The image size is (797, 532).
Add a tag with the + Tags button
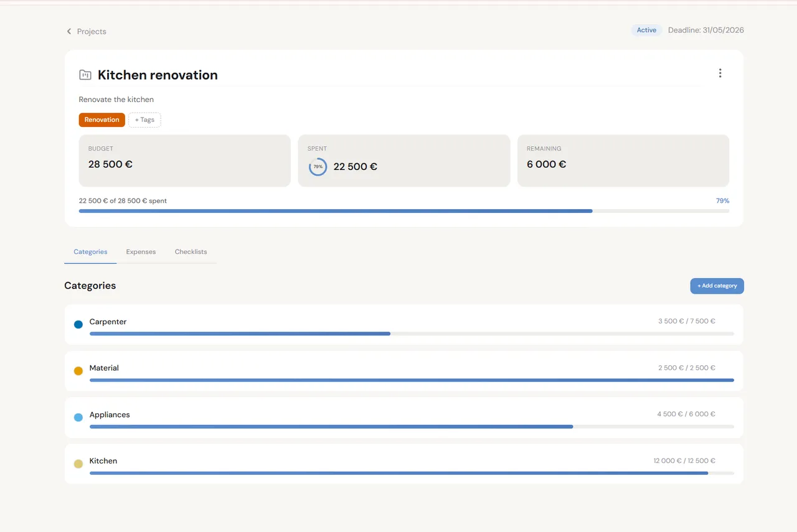144,120
